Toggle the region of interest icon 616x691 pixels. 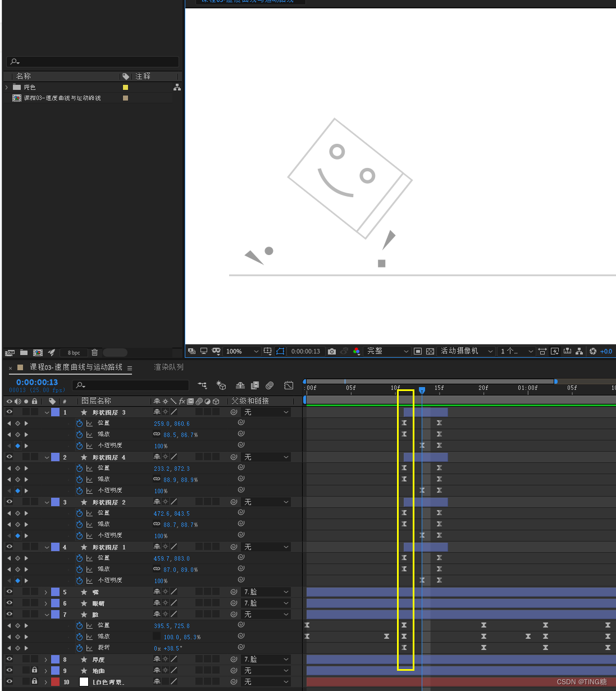(418, 351)
